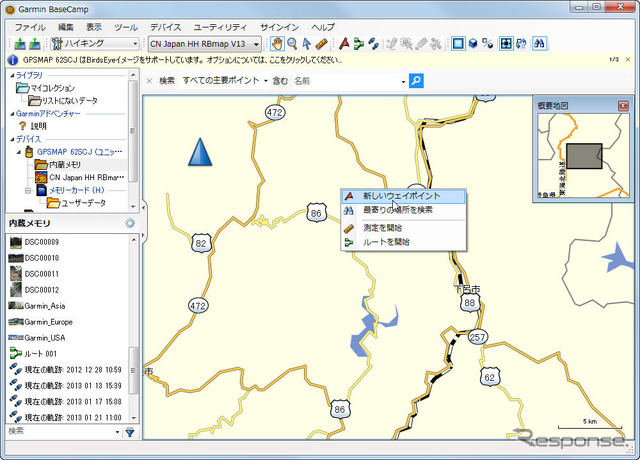Open the デバイス menu
Viewport: 640px width, 460px height.
pyautogui.click(x=165, y=27)
